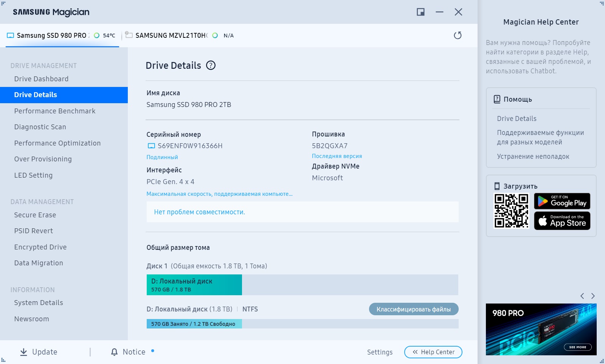605x364 pixels.
Task: Click the Update button label
Action: click(45, 352)
